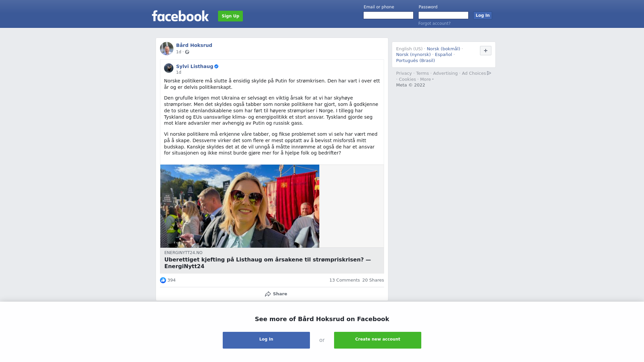644x362 pixels.
Task: Click the public globe privacy icon
Action: [187, 52]
